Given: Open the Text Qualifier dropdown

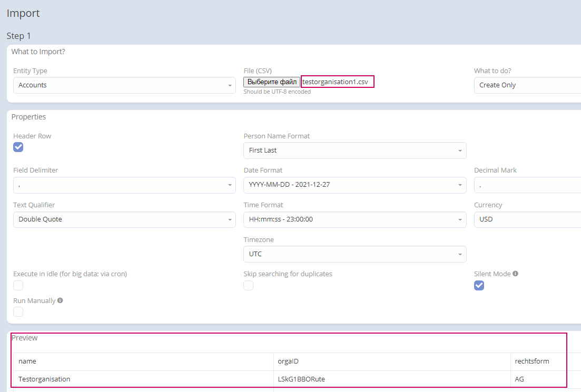Looking at the screenshot, I should [x=124, y=219].
